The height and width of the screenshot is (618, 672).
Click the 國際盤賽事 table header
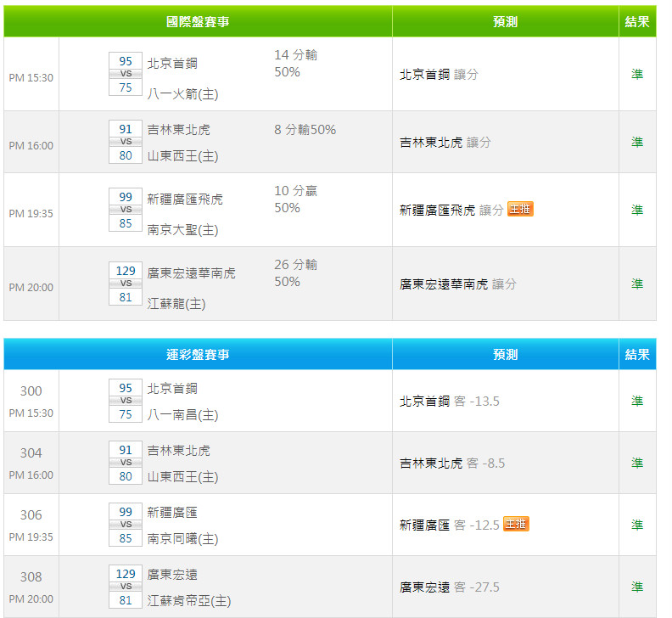198,21
